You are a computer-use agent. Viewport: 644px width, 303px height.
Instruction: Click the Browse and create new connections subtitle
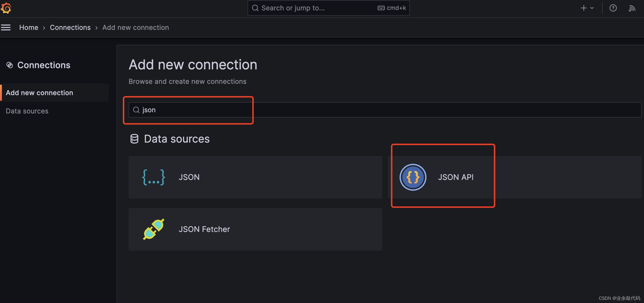[188, 81]
